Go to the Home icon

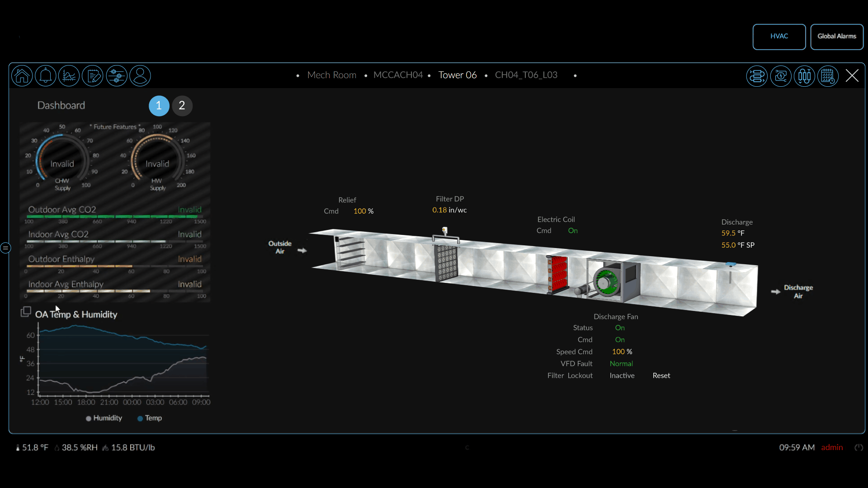22,75
